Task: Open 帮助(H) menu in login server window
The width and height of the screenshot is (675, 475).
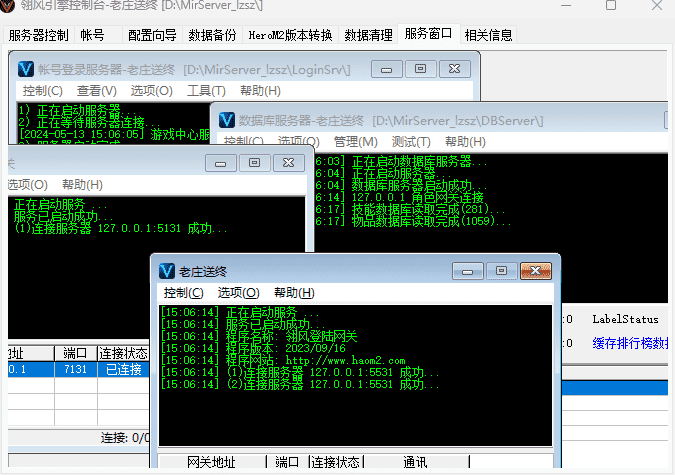Action: (260, 91)
